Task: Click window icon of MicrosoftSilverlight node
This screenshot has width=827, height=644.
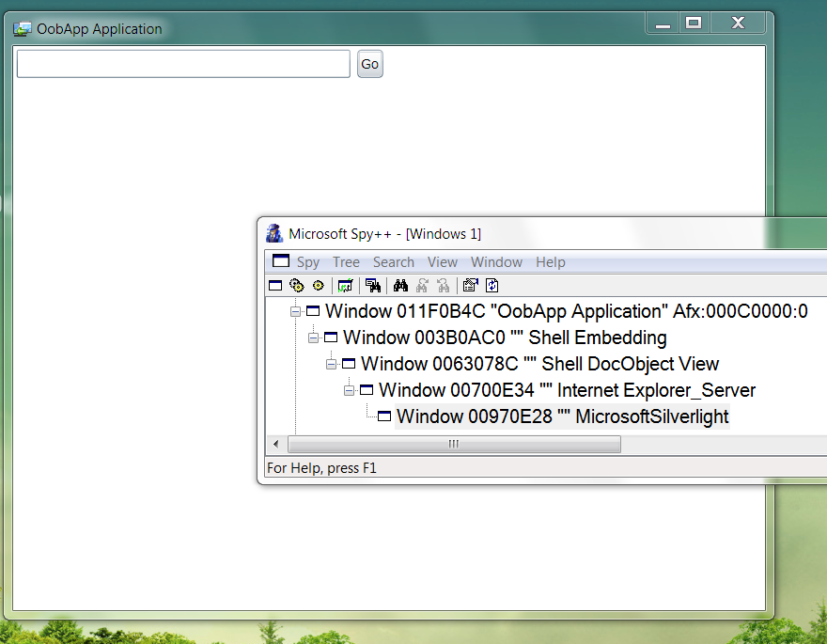Action: [x=384, y=416]
